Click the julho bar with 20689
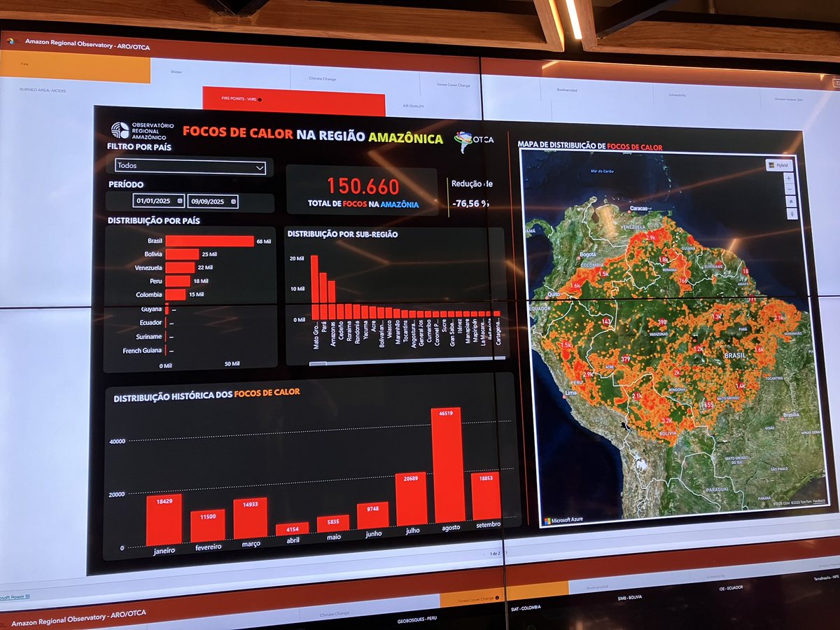The width and height of the screenshot is (840, 630). 411,499
